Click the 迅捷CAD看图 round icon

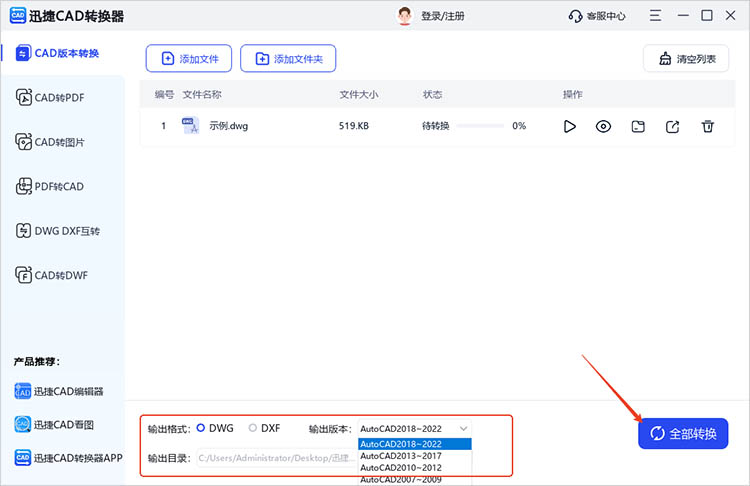(x=22, y=424)
